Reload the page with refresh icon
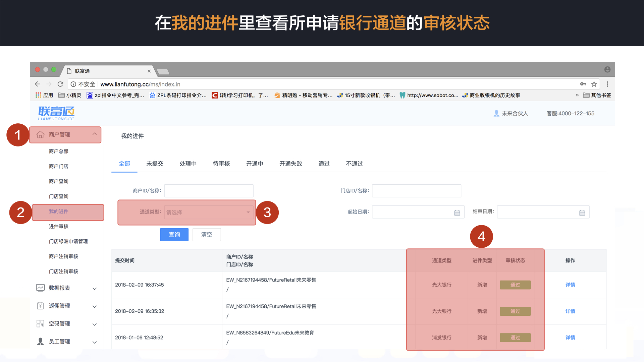Image resolution: width=644 pixels, height=362 pixels. 60,84
